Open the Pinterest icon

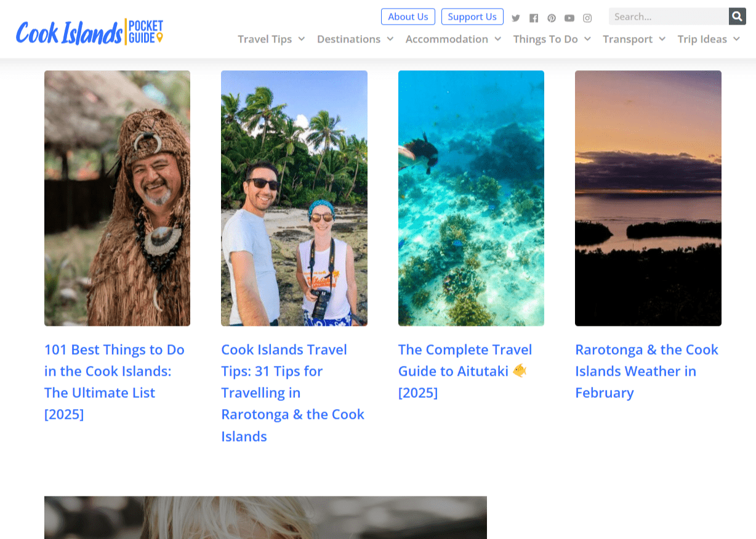[552, 18]
